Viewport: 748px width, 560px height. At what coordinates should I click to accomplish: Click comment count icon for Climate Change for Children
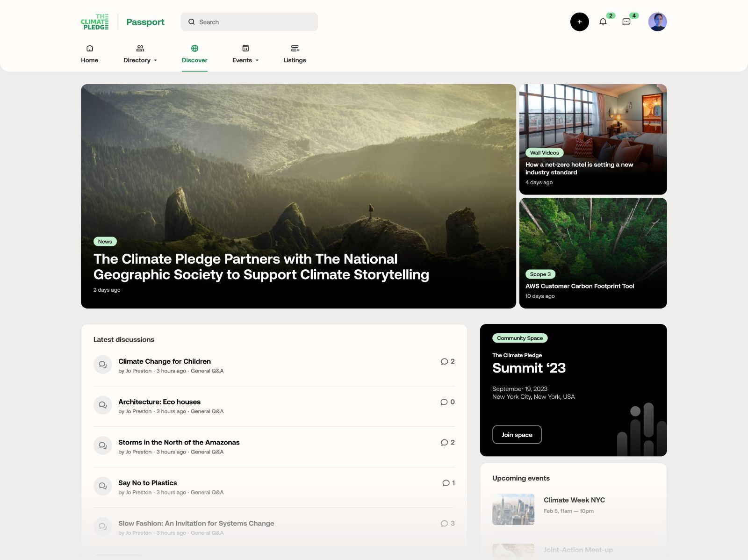[444, 361]
